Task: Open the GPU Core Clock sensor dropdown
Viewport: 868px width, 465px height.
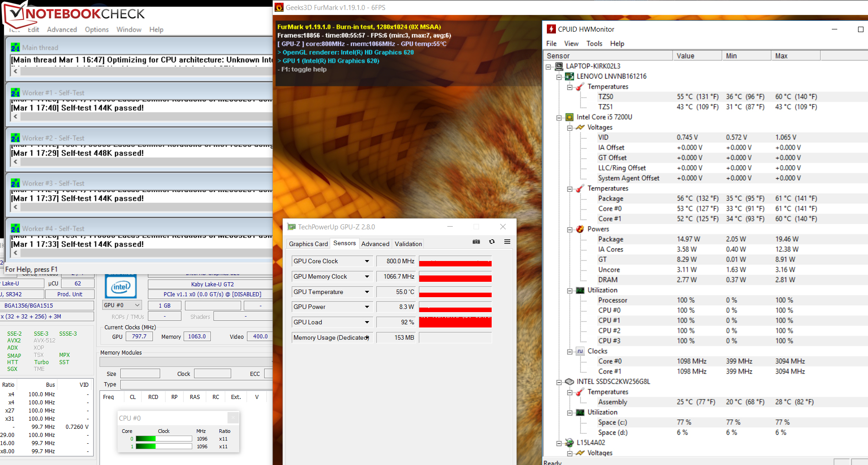Action: click(367, 261)
